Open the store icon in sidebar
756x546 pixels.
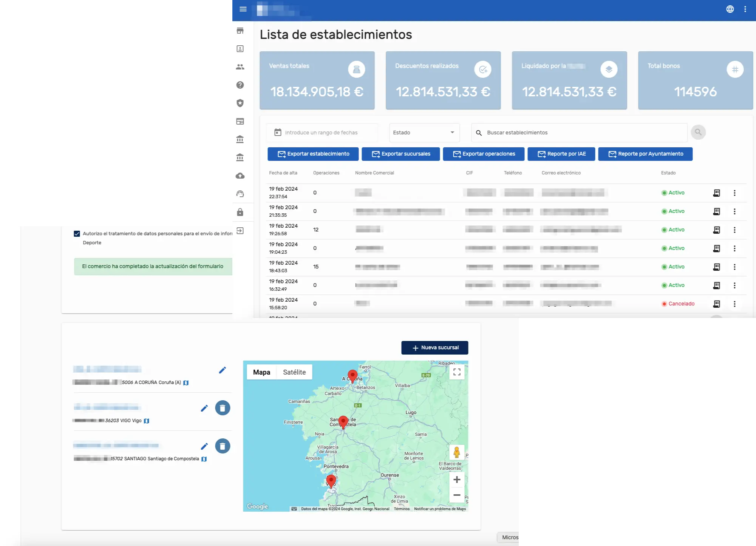240,31
